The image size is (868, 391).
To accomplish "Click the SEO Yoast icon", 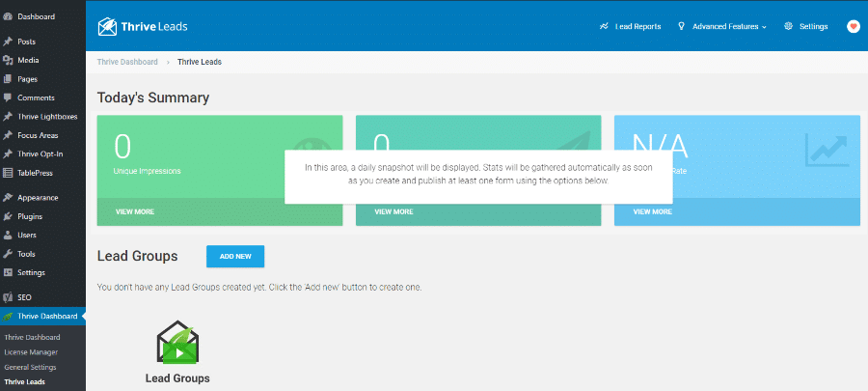I will coord(8,297).
